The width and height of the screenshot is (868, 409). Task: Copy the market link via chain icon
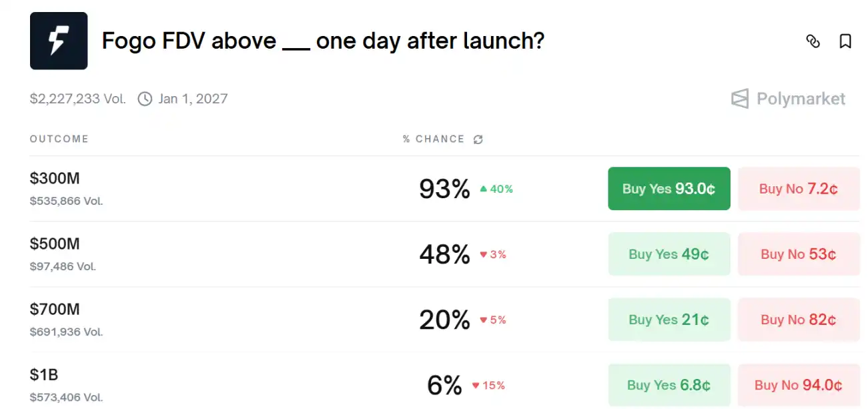(x=813, y=41)
